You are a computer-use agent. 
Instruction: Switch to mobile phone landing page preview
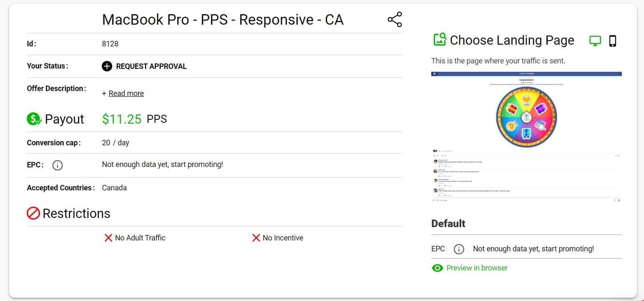[613, 40]
